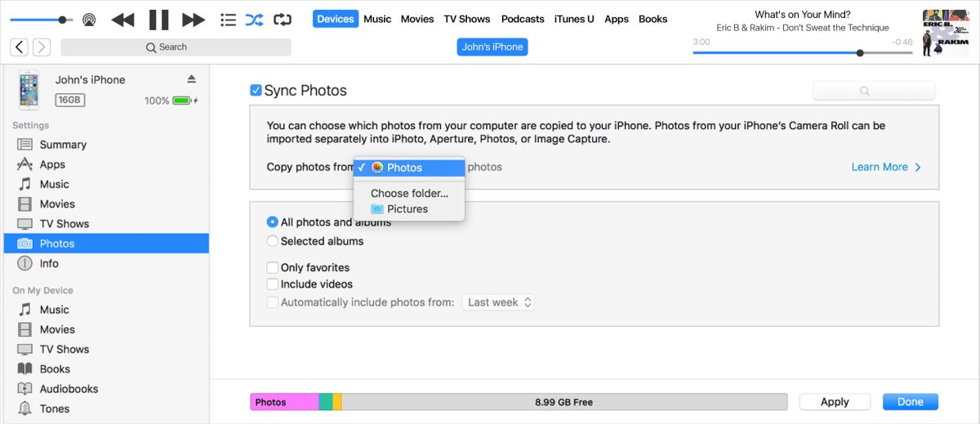
Task: Go back with the back arrow
Action: (x=20, y=47)
